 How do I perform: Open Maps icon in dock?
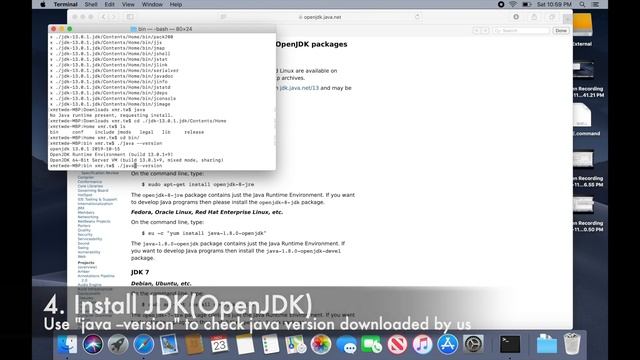(296, 344)
